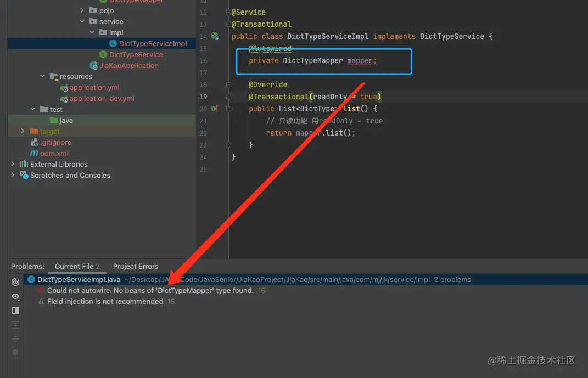The height and width of the screenshot is (378, 588).
Task: Click the implements-method gutter icon on line 20
Action: point(215,109)
